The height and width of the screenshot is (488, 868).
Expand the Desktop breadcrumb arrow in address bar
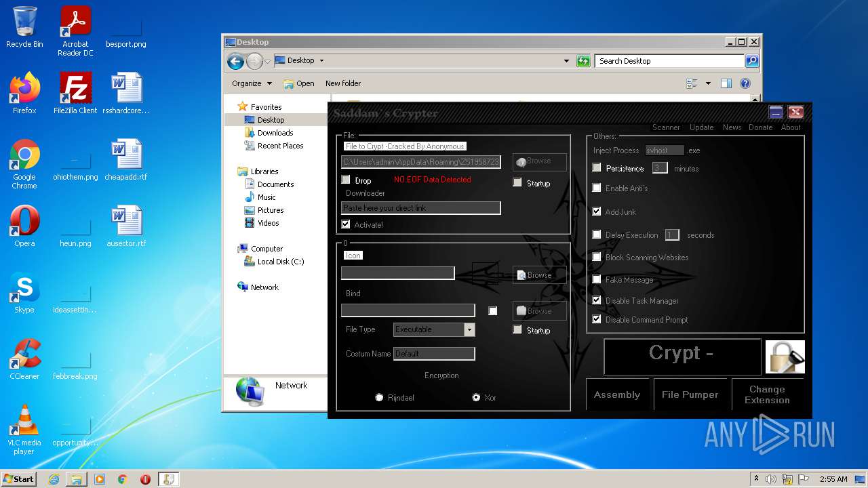(321, 60)
